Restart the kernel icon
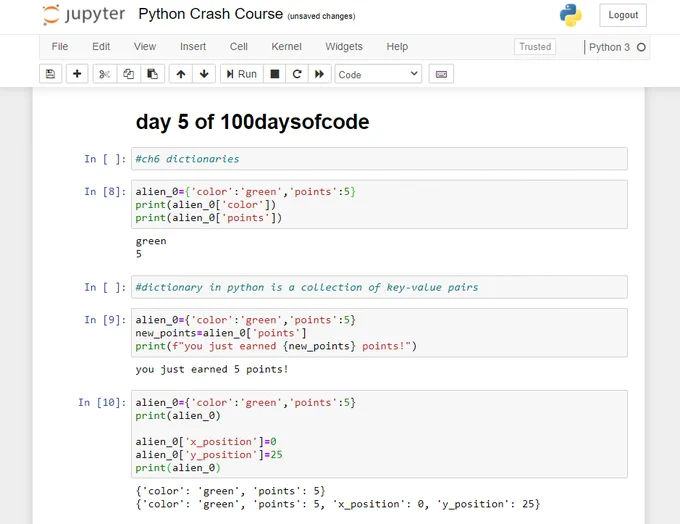The height and width of the screenshot is (524, 680). click(297, 74)
